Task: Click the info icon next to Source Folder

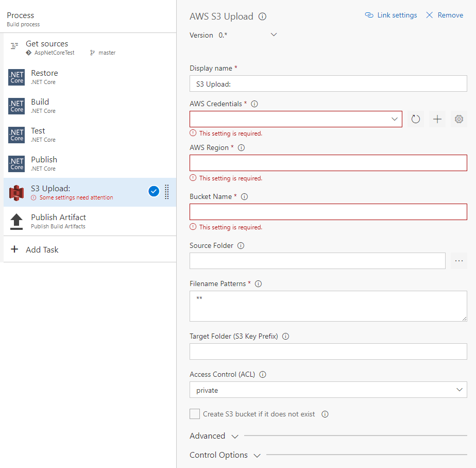Action: coord(241,246)
